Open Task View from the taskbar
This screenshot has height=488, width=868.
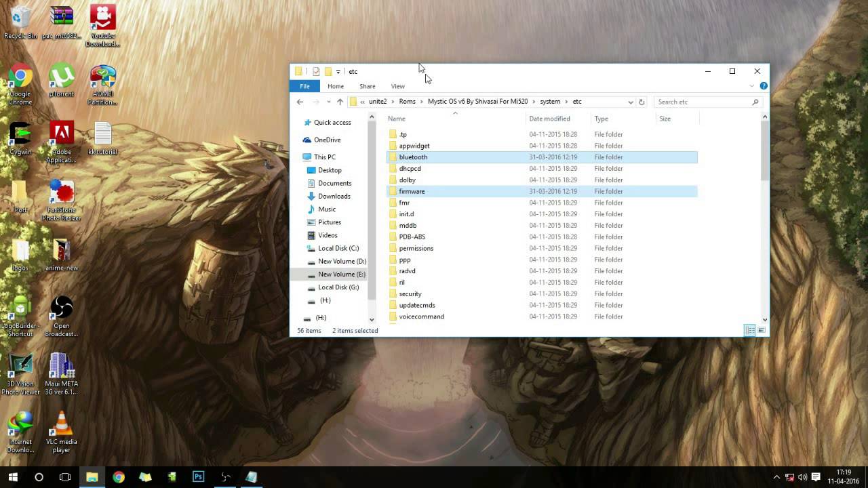[x=65, y=477]
